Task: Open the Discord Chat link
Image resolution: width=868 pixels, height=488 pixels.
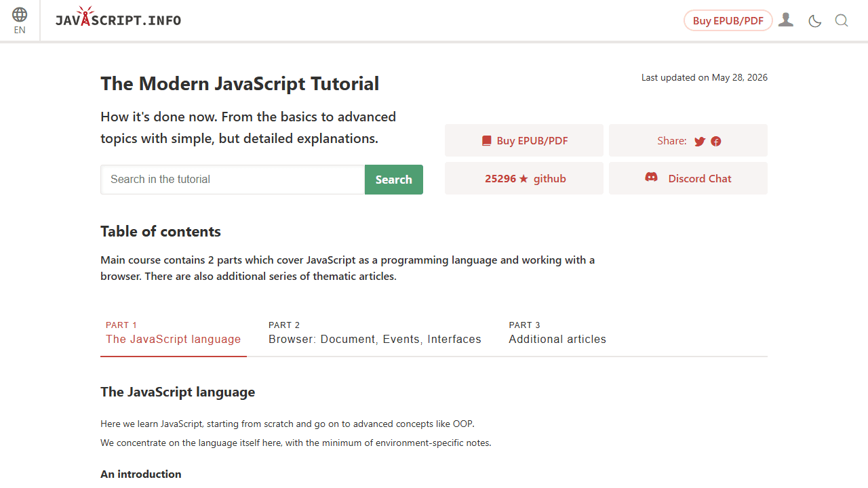Action: click(x=688, y=178)
